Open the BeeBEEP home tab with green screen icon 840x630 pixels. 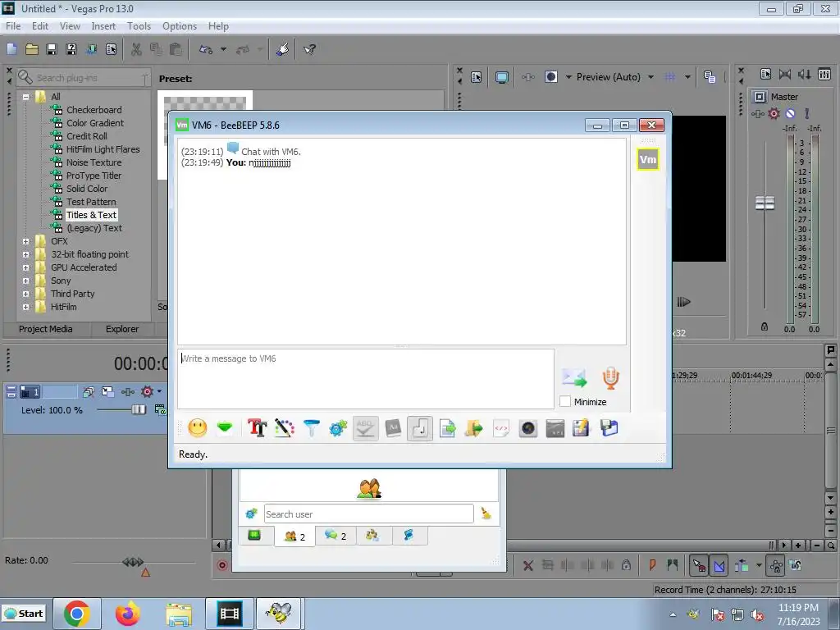(254, 535)
